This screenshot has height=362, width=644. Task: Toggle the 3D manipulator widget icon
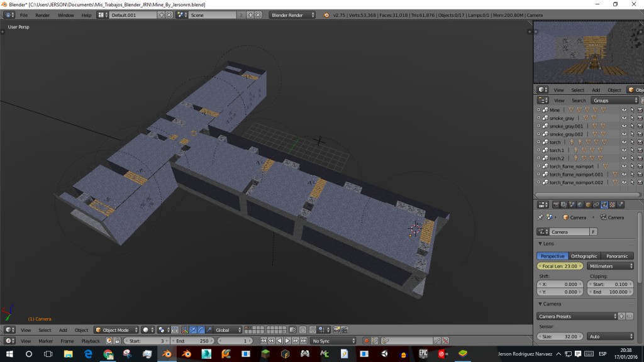tap(185, 330)
